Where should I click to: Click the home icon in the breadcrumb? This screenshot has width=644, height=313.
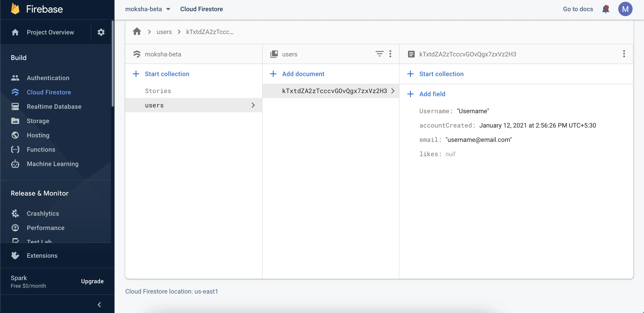pyautogui.click(x=137, y=32)
